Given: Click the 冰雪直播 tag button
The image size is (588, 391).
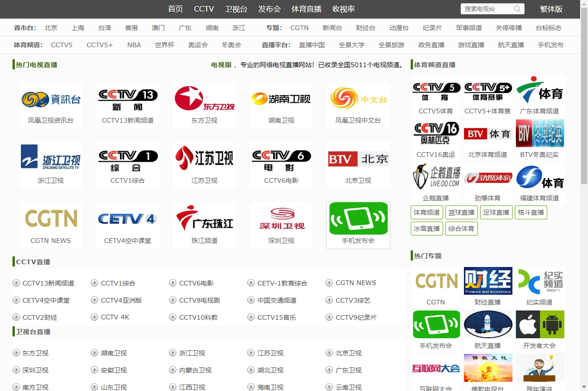Looking at the screenshot, I should click(x=427, y=229).
